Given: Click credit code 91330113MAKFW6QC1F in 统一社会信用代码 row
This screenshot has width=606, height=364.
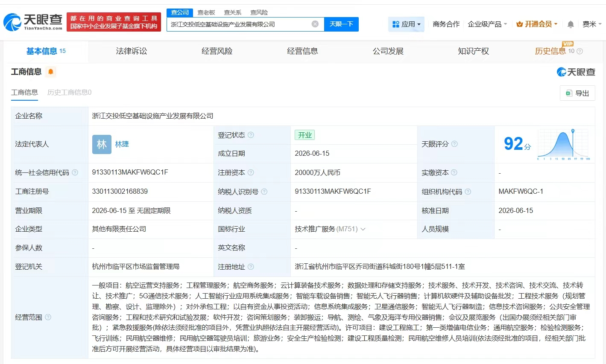Looking at the screenshot, I should 130,172.
